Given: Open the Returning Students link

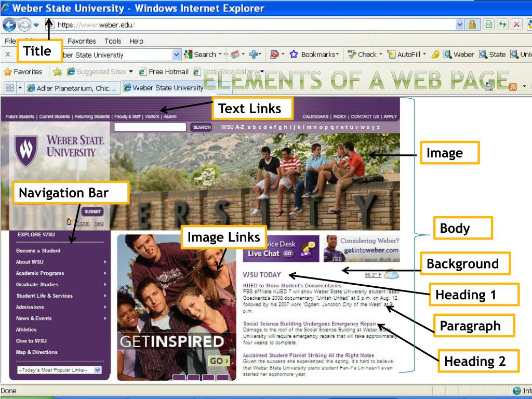Looking at the screenshot, I should [x=92, y=116].
